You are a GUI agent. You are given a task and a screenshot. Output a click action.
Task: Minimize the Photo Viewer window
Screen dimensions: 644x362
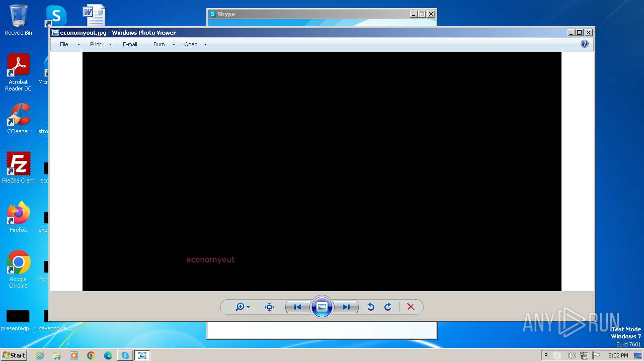click(571, 33)
